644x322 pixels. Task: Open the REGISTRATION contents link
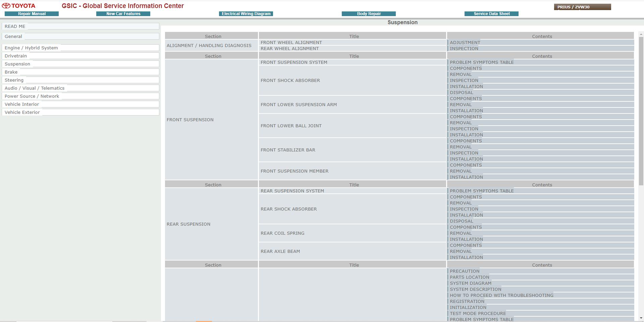467,301
